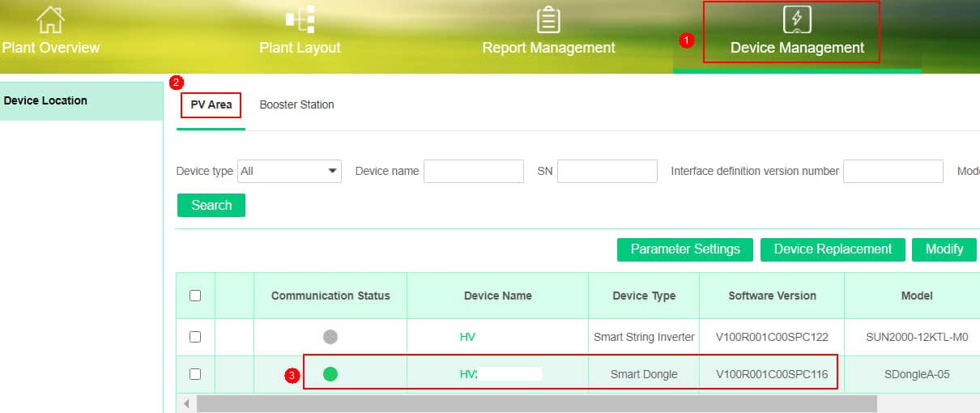Screen dimensions: 980x413
Task: Select the PV Area tab
Action: pyautogui.click(x=211, y=104)
